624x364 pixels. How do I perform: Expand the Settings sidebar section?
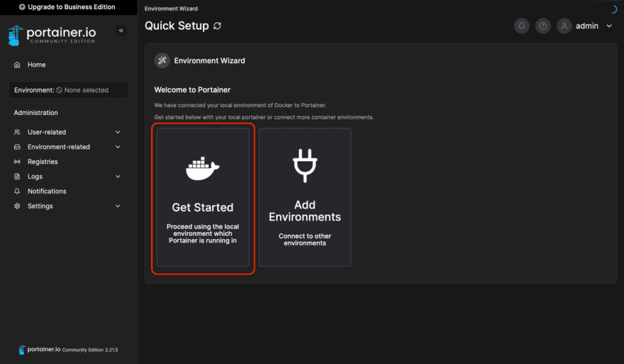(x=118, y=206)
